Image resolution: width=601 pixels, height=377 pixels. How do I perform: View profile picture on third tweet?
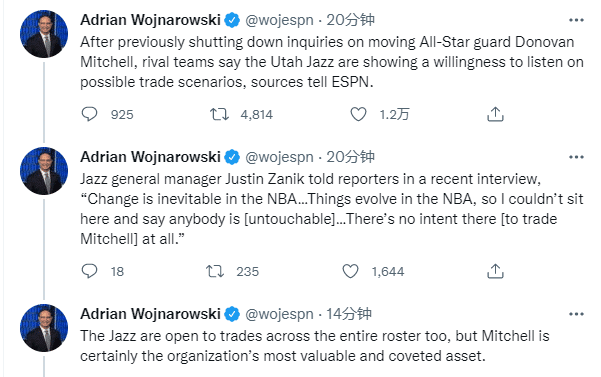44,328
